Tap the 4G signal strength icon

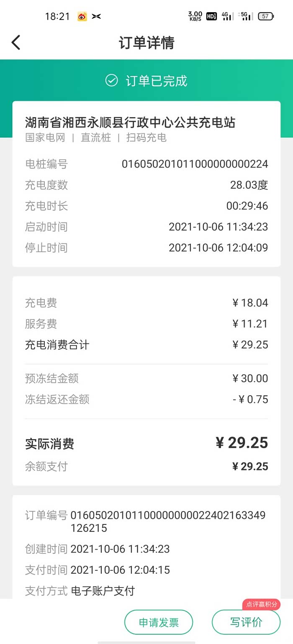(x=228, y=16)
